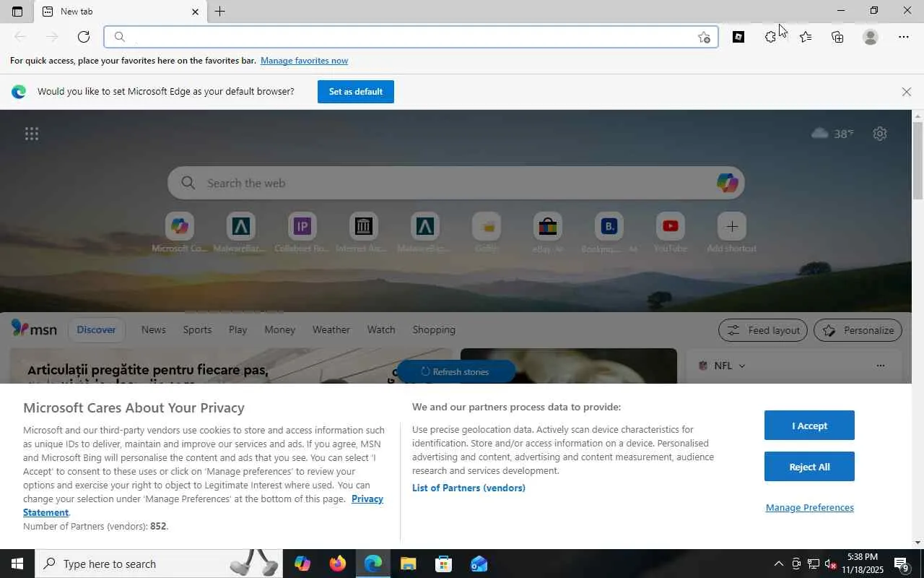Close the New tab tab
This screenshot has height=578, width=924.
[x=195, y=12]
